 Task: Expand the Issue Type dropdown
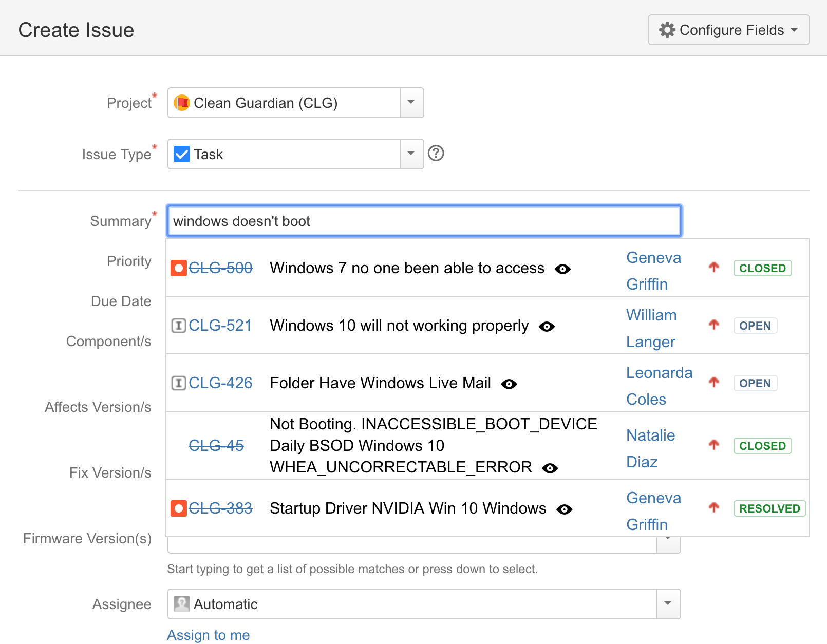pos(411,154)
